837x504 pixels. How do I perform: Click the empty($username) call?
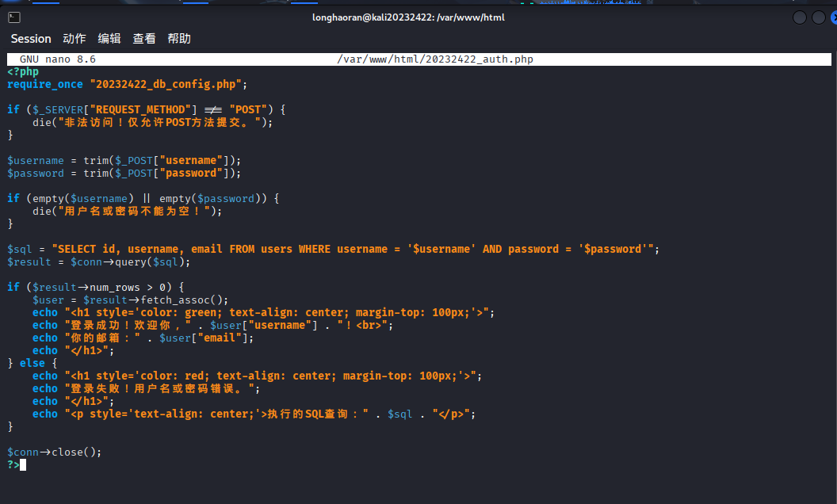coord(82,199)
